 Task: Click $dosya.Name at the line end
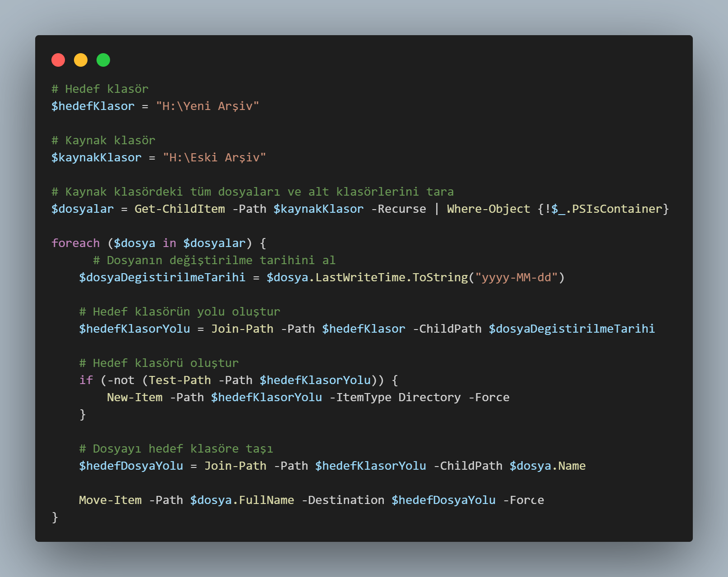tap(548, 466)
